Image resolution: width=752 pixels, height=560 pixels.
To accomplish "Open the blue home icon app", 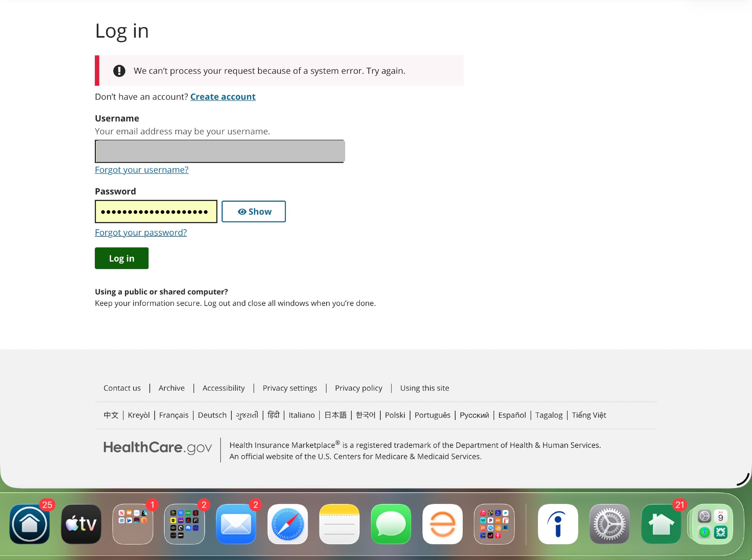I will point(29,524).
